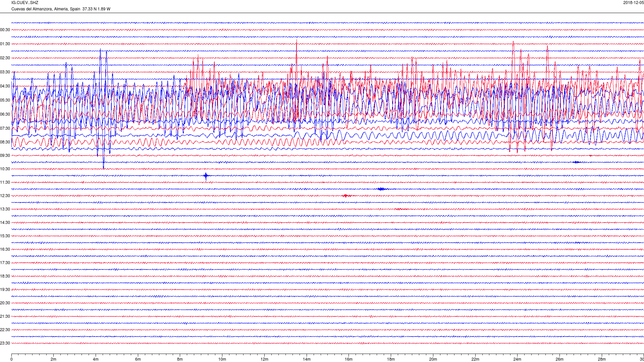Click the 03:30 time label
The height and width of the screenshot is (362, 644).
5,72
